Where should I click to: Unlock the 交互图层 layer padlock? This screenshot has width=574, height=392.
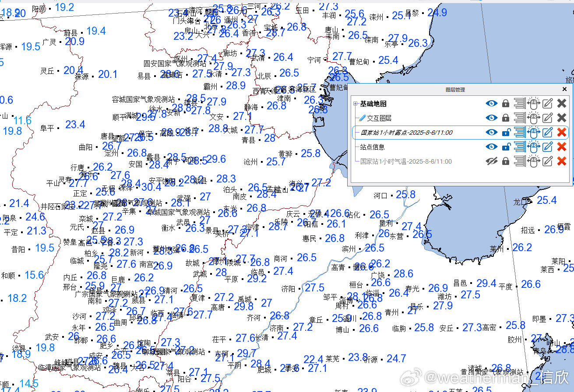coord(506,118)
